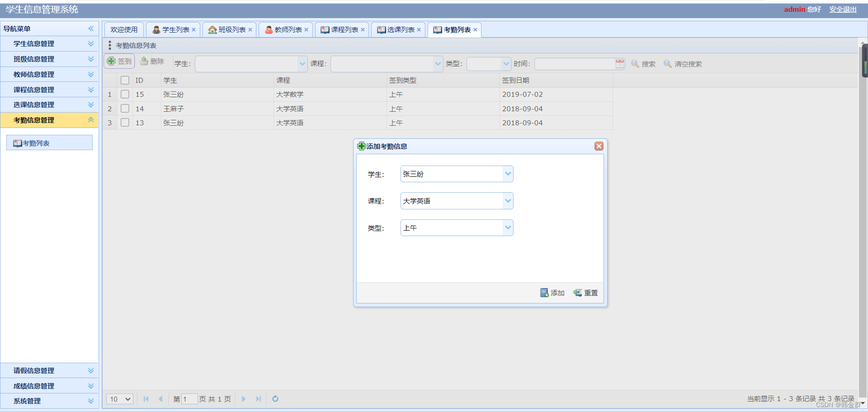Screen dimensions: 868x412
Task: Close the 学生列表 tab
Action: [194, 30]
